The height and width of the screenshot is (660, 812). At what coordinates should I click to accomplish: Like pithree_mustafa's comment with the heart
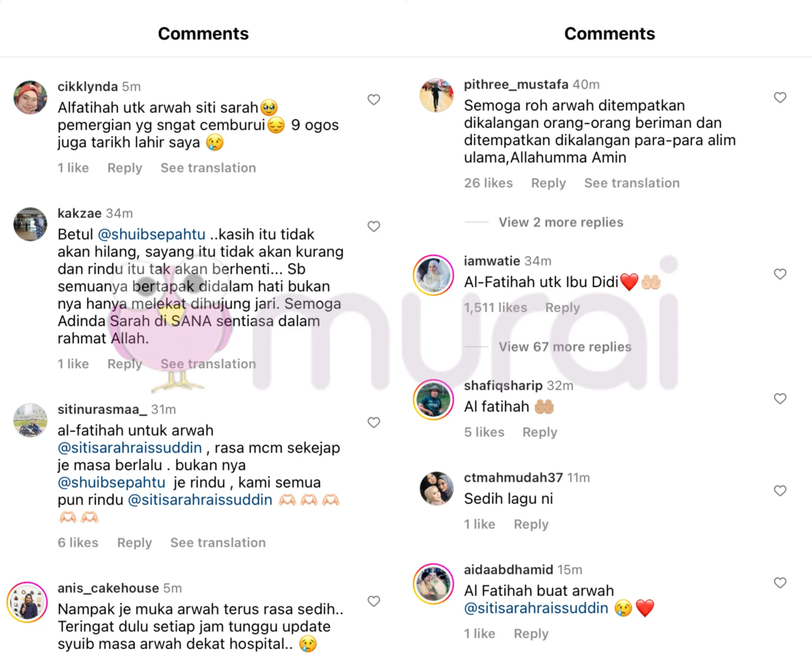click(780, 98)
